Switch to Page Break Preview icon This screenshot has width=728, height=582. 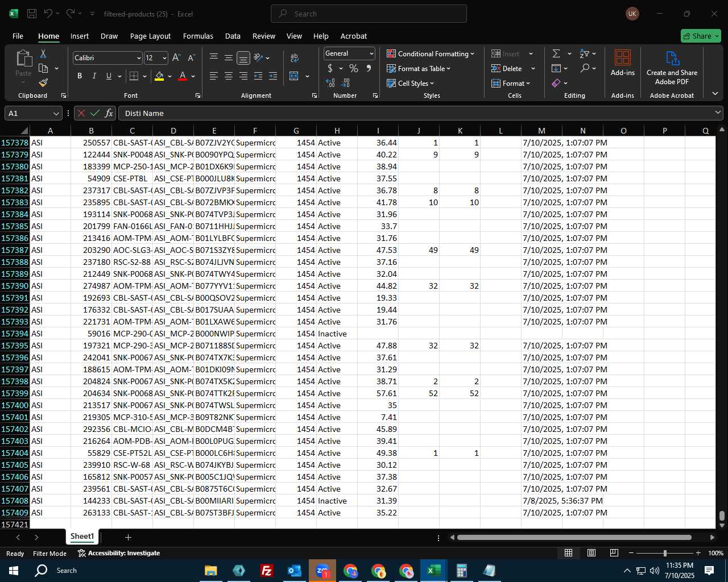pyautogui.click(x=614, y=553)
